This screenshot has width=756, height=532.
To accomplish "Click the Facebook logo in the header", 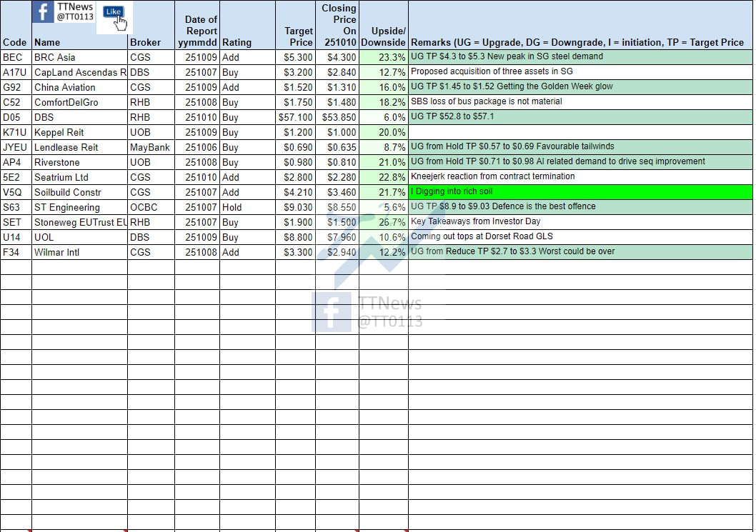I will 44,13.
